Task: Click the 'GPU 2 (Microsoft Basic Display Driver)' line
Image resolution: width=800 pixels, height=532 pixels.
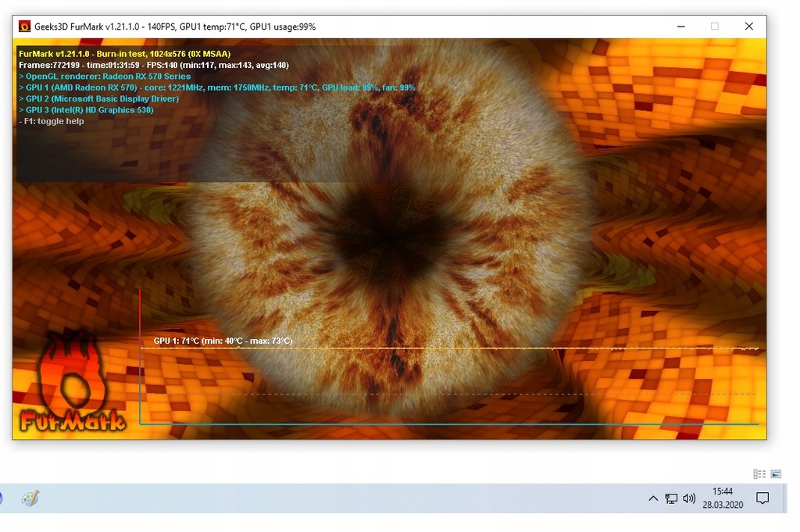Action: click(x=99, y=98)
